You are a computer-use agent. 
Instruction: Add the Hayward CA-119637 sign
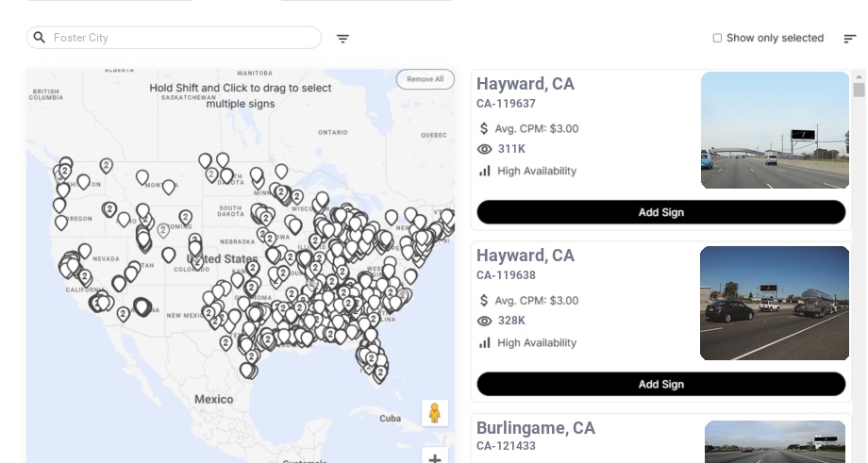pyautogui.click(x=660, y=212)
